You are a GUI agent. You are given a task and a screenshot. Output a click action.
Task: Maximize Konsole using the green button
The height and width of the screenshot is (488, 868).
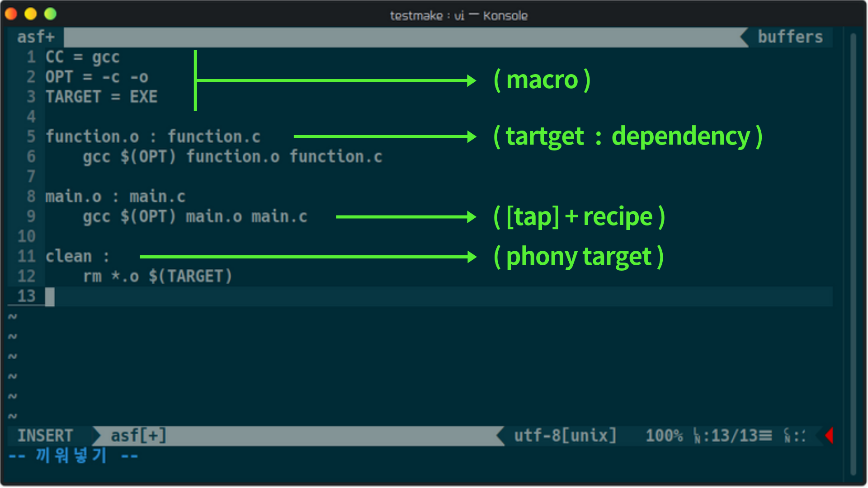tap(50, 14)
